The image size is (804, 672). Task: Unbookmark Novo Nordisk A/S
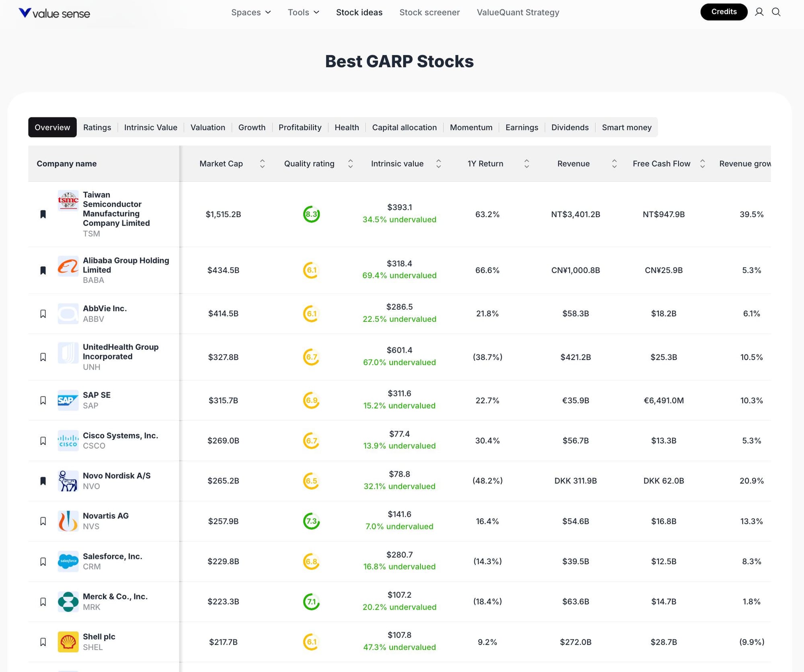coord(43,481)
